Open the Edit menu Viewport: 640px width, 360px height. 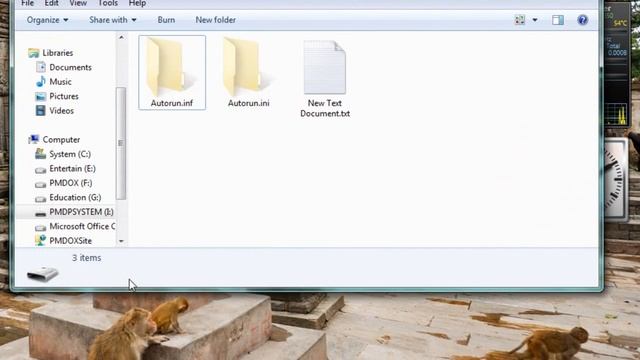(x=51, y=3)
